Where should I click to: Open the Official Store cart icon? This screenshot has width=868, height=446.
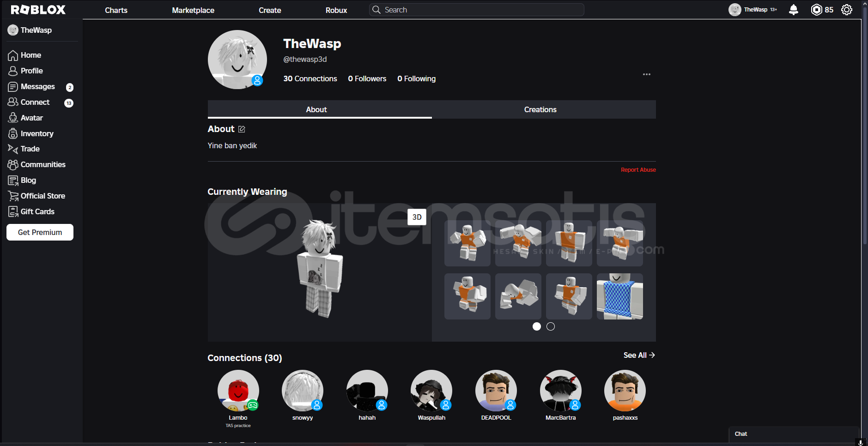13,196
